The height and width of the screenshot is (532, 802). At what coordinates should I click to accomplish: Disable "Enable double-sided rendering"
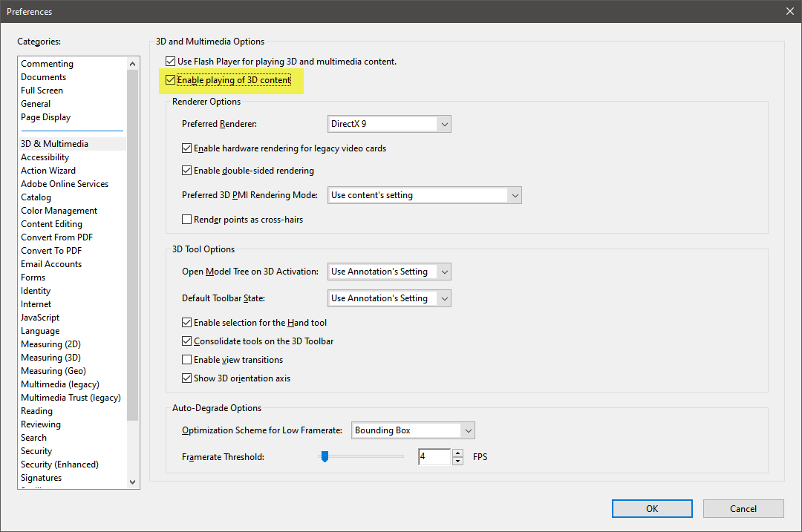[186, 170]
